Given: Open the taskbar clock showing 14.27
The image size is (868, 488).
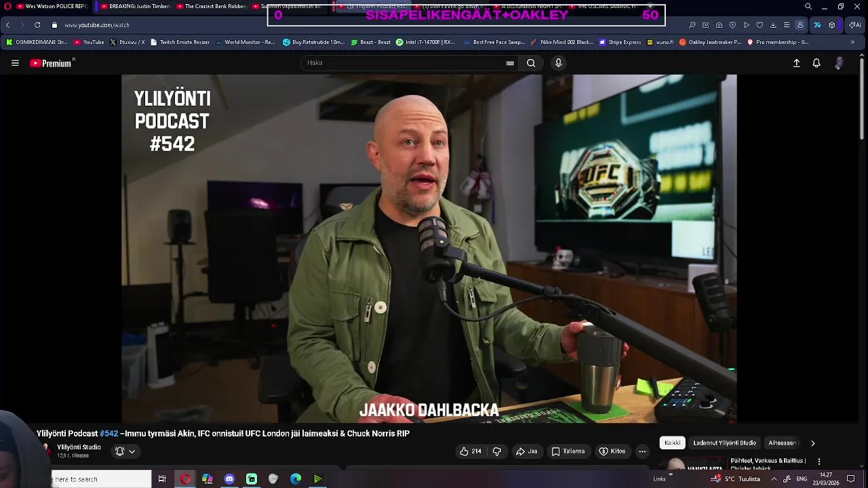Looking at the screenshot, I should point(825,479).
